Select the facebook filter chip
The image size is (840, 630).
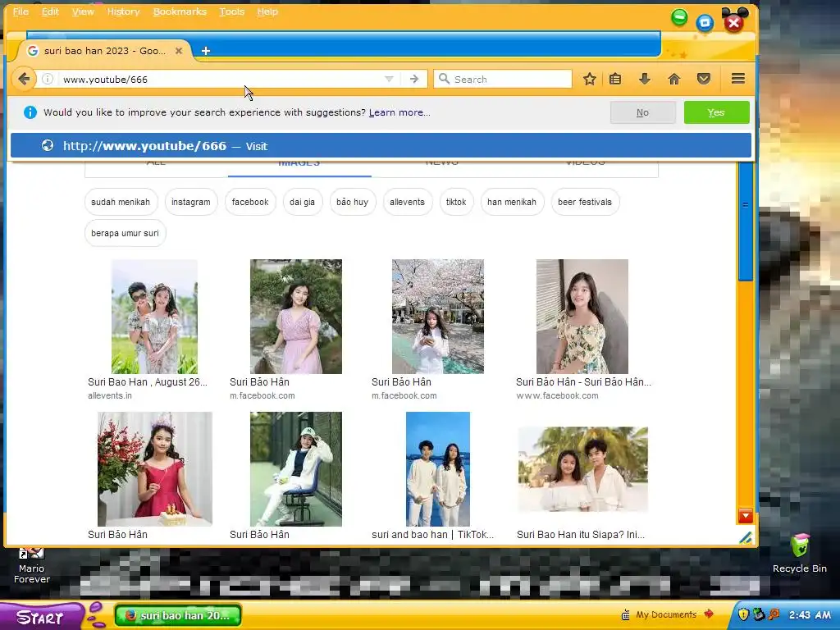(250, 202)
